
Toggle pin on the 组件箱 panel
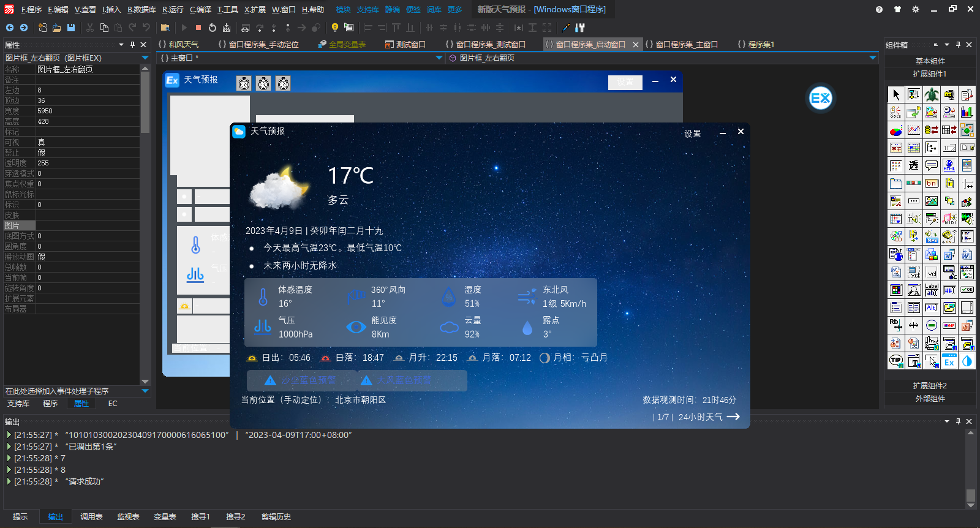958,45
